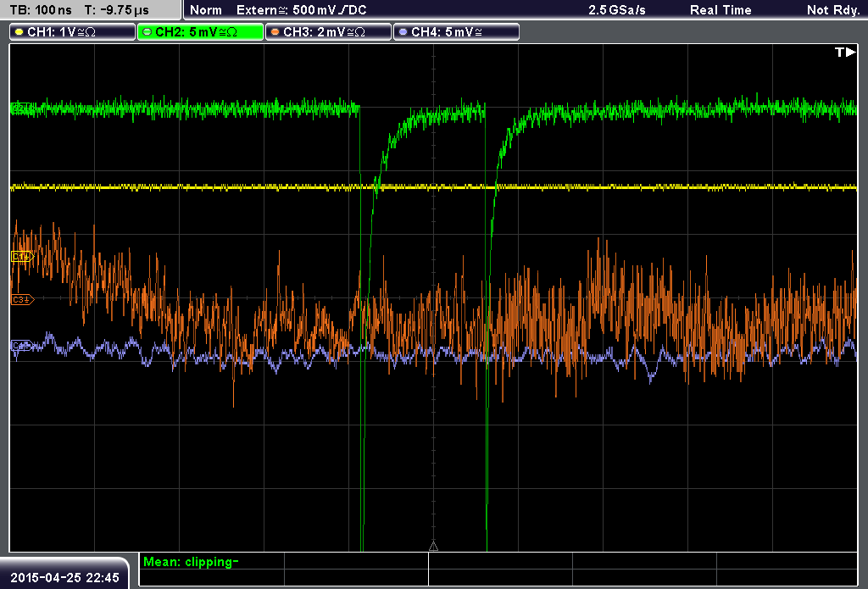868x589 pixels.
Task: Click the T trigger arrow marker top right
Action: tap(845, 52)
